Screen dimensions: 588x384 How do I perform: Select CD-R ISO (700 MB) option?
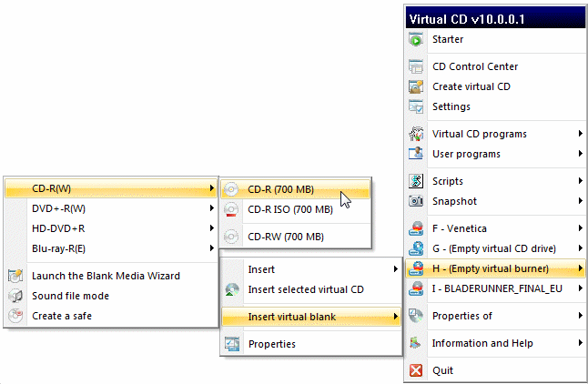[291, 209]
